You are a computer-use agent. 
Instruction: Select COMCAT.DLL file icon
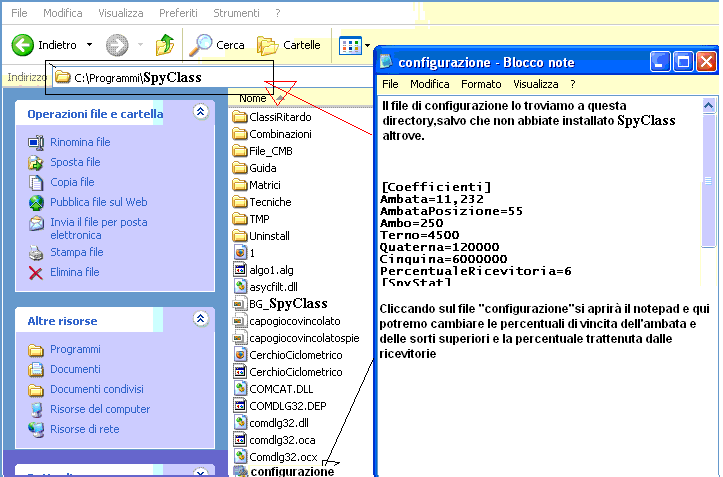point(240,388)
